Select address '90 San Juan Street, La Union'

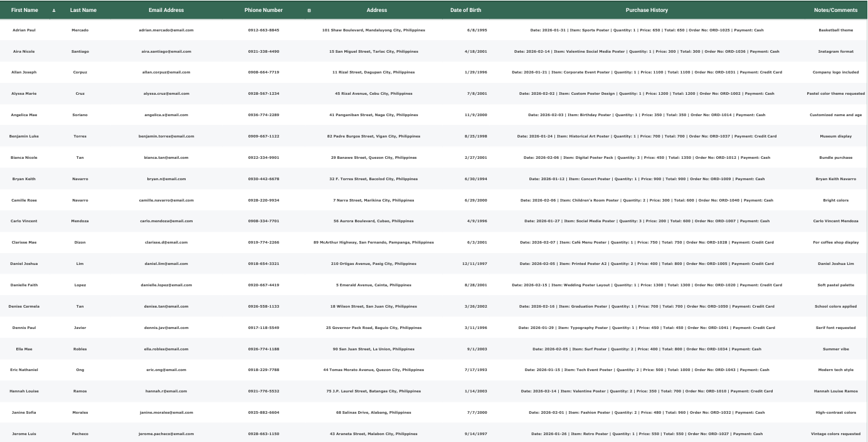point(374,349)
